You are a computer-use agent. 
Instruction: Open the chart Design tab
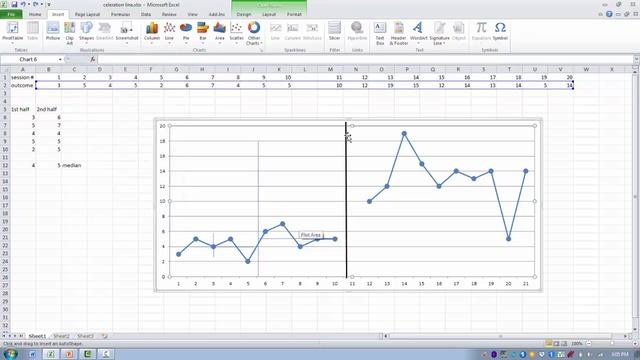[x=244, y=14]
